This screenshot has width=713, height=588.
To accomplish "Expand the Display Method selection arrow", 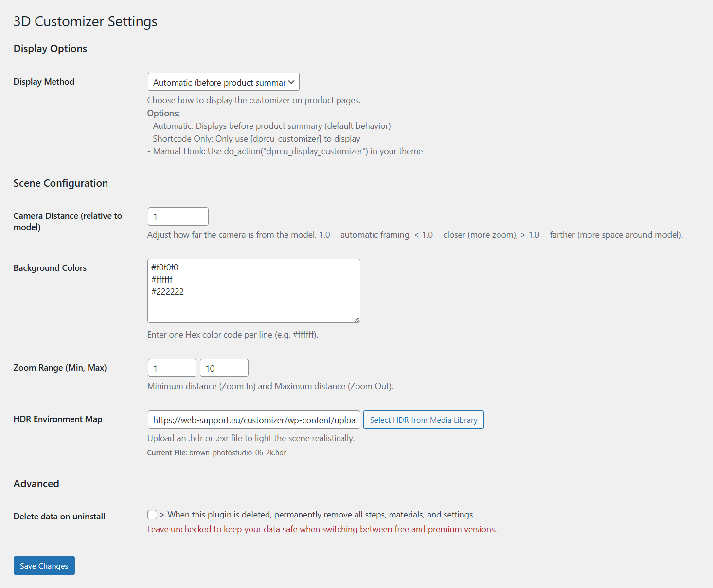I will (290, 82).
